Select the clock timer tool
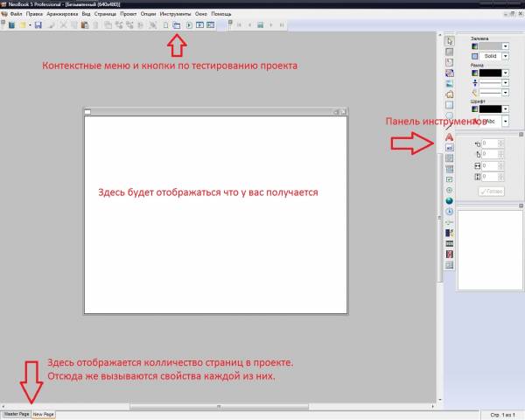 click(x=449, y=212)
